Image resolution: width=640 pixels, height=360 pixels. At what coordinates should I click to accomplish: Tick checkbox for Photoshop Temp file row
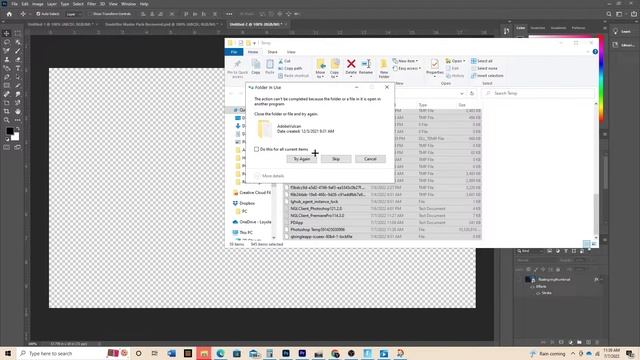pos(287,229)
